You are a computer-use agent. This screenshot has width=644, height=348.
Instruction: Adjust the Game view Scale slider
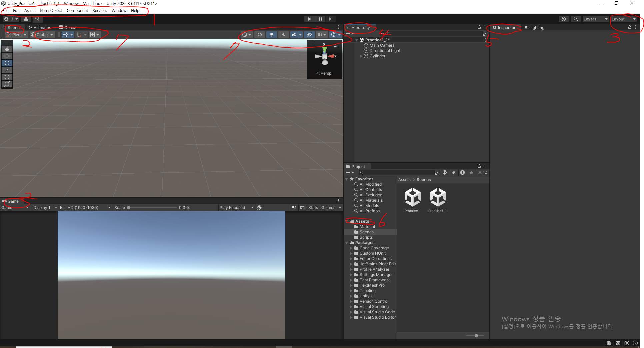click(153, 207)
